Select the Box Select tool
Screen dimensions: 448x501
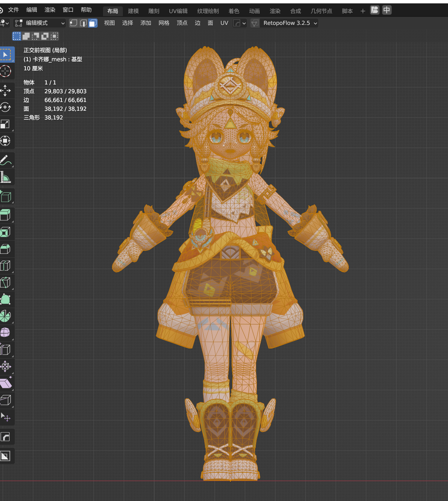(6, 55)
